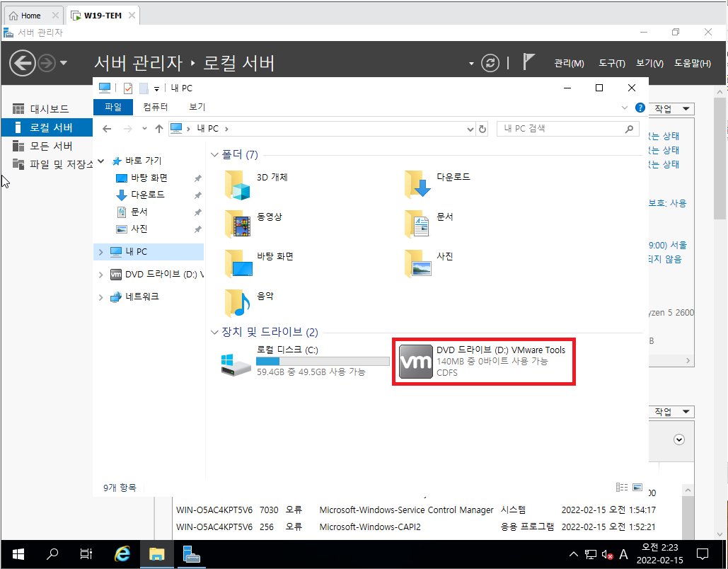This screenshot has height=569, width=728.
Task: Select event row Microsoft-Windows-CAPI2
Action: pos(415,527)
